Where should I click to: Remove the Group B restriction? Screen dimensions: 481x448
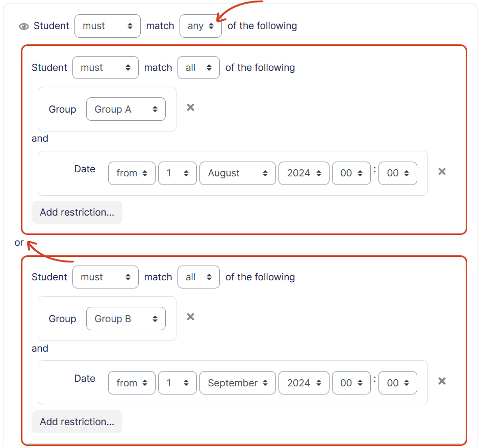190,317
